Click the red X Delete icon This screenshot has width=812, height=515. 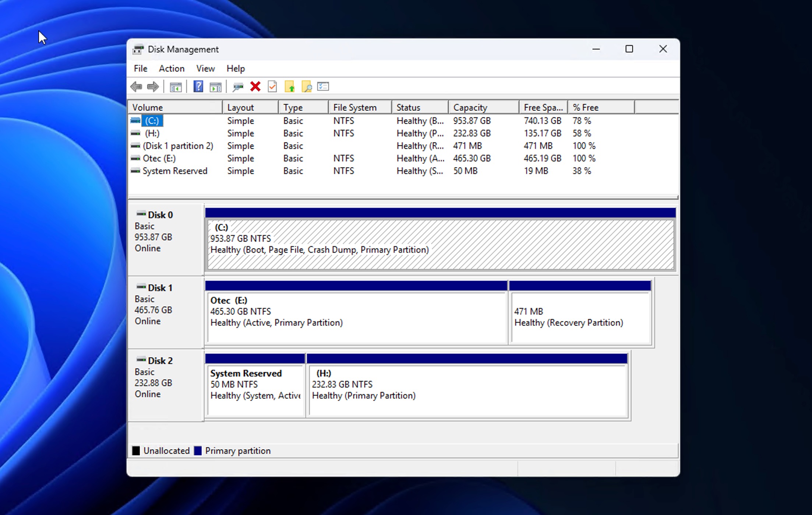point(255,87)
